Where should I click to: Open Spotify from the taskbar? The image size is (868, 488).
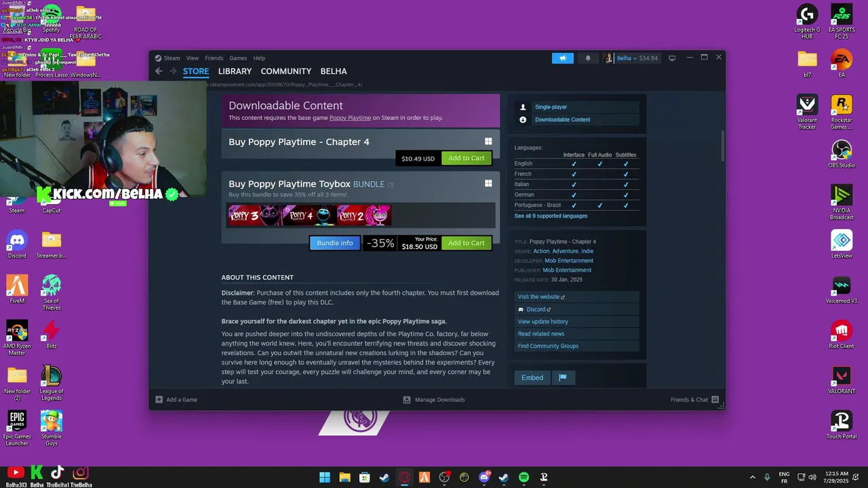(x=524, y=477)
